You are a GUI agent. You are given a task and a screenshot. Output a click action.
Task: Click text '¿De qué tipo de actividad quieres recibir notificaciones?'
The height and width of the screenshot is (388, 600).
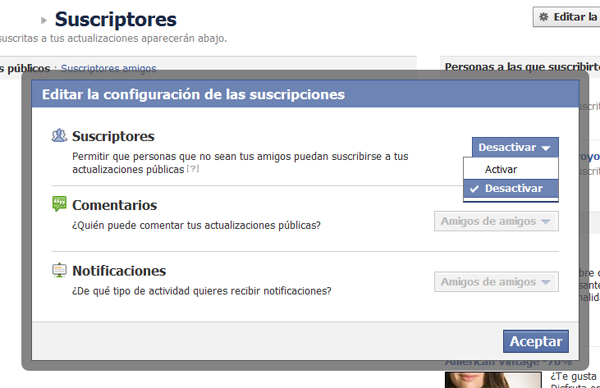coord(202,291)
